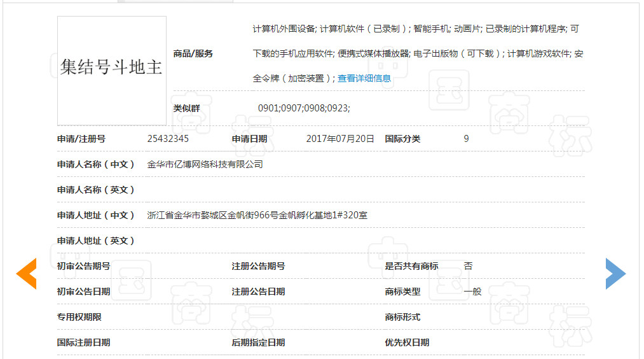644x359 pixels.
Task: Click the 国际注册日期 label
Action: click(x=84, y=342)
